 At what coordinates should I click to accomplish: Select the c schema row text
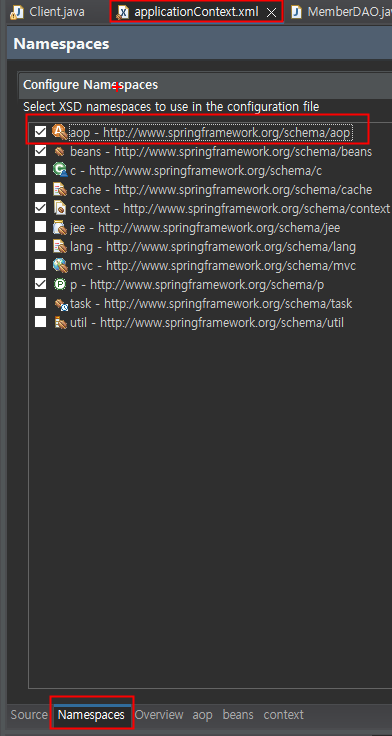[196, 170]
